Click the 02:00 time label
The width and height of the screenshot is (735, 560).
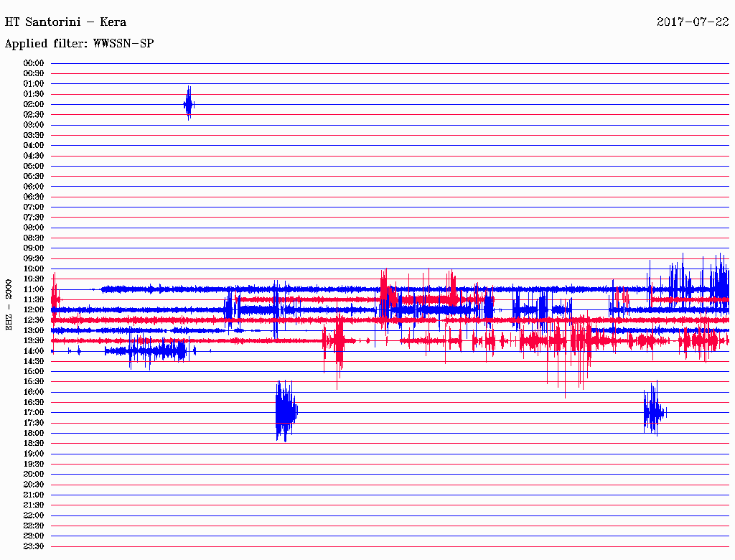click(x=34, y=104)
